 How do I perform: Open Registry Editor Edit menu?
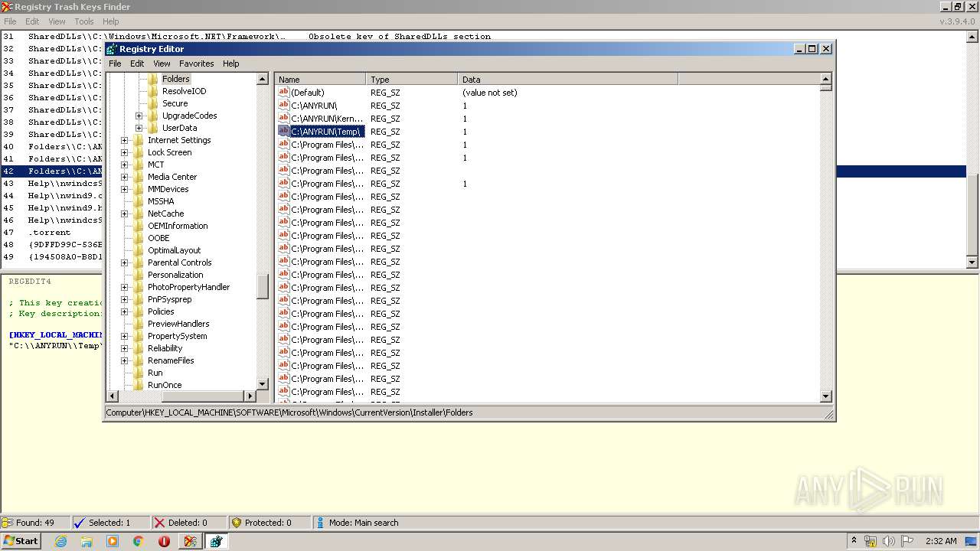(x=137, y=64)
